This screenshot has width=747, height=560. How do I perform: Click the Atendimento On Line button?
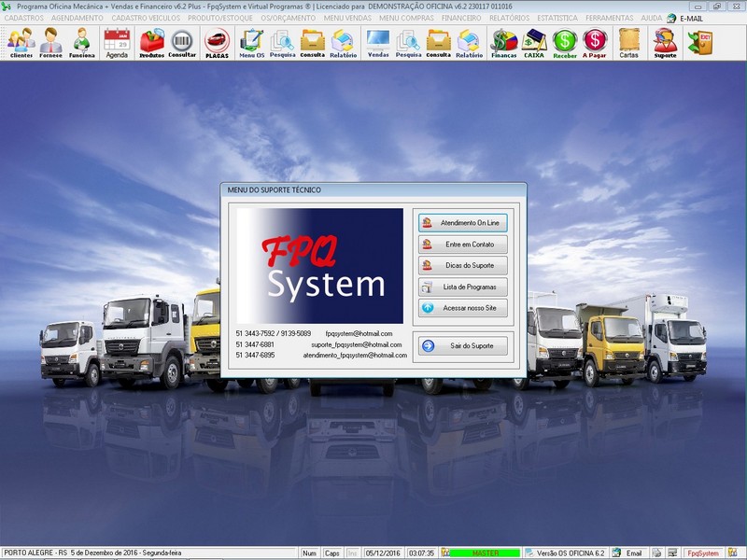(x=463, y=223)
